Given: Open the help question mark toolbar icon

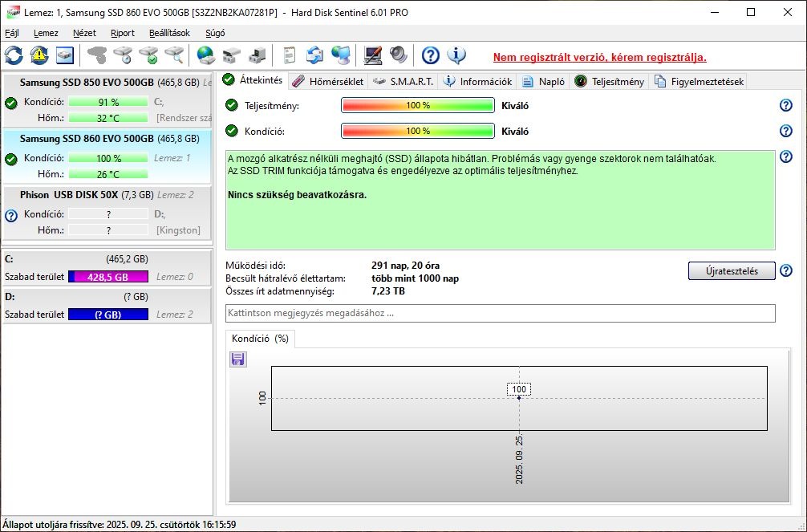Looking at the screenshot, I should point(430,55).
